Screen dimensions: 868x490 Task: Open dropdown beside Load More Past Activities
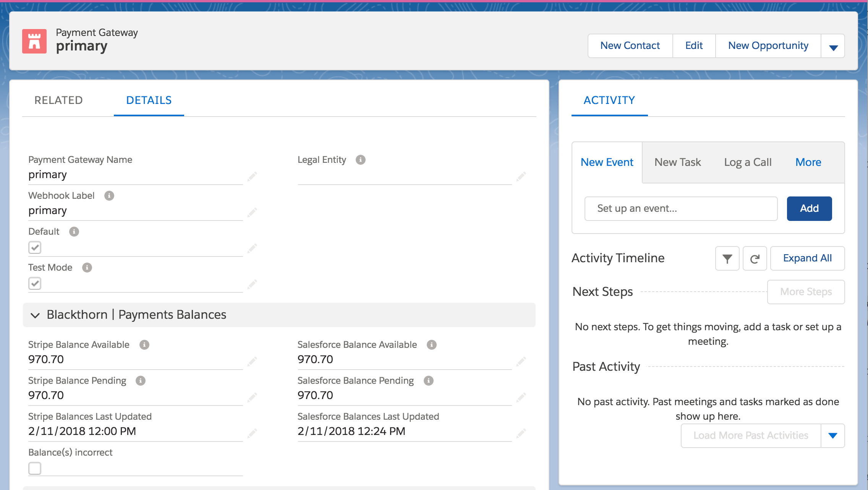pyautogui.click(x=833, y=436)
